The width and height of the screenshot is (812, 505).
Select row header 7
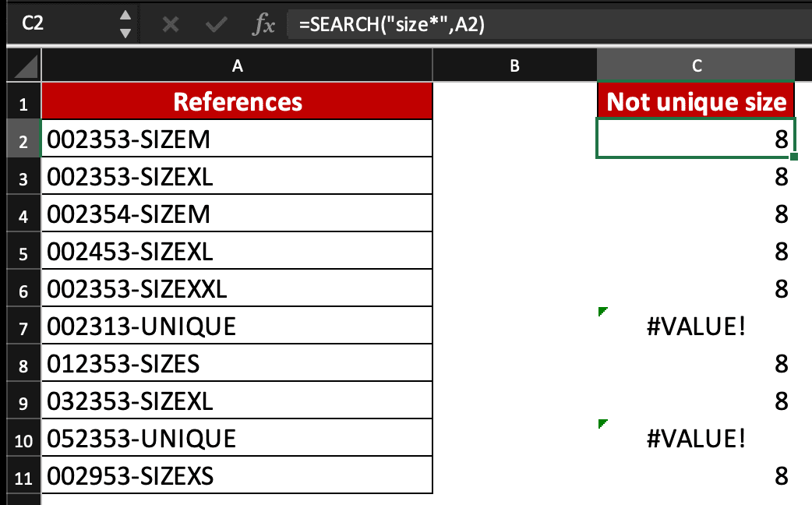23,325
